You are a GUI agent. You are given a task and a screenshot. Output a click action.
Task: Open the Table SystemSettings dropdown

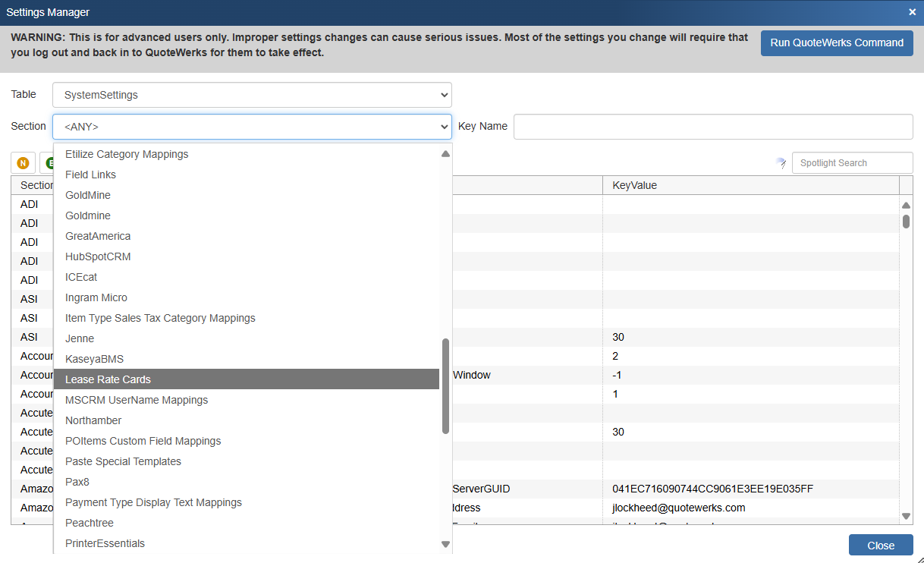[252, 95]
